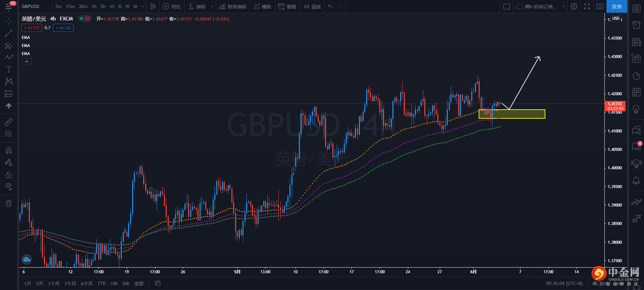Set range to 全部
644x290 pixels.
click(139, 284)
